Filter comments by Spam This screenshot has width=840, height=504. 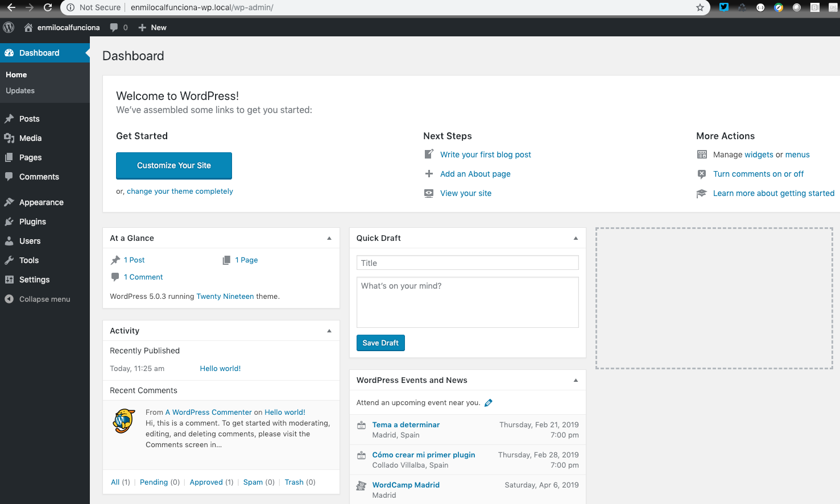253,482
